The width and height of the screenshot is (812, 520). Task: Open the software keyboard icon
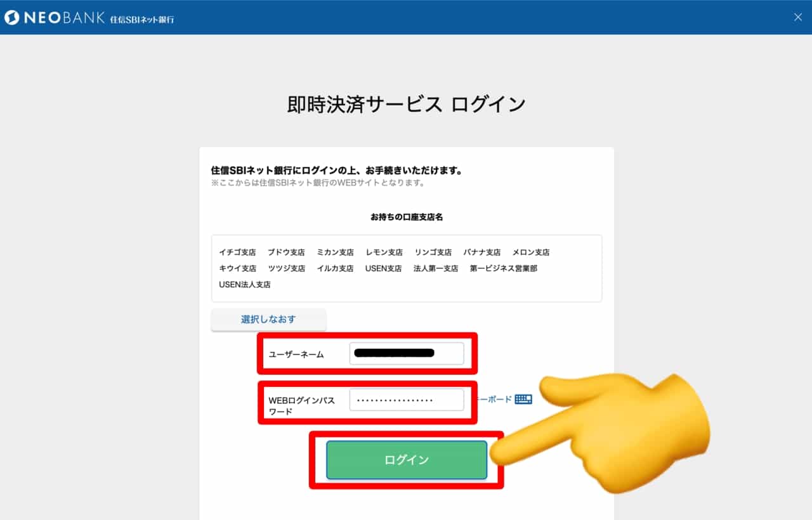[523, 400]
